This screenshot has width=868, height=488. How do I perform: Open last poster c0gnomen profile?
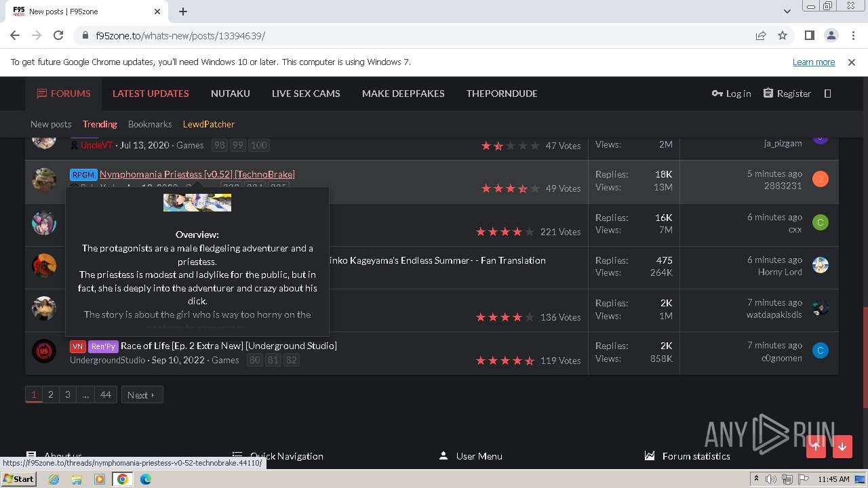click(781, 358)
